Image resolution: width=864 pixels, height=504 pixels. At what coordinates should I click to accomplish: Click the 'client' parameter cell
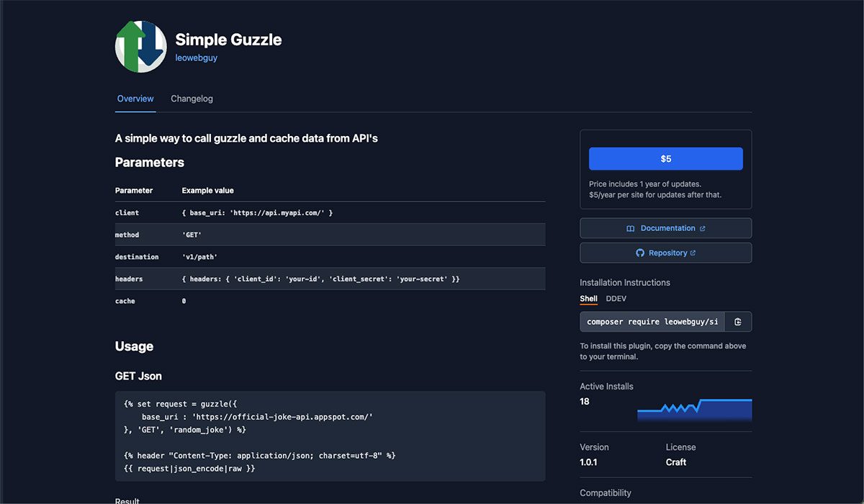point(127,213)
